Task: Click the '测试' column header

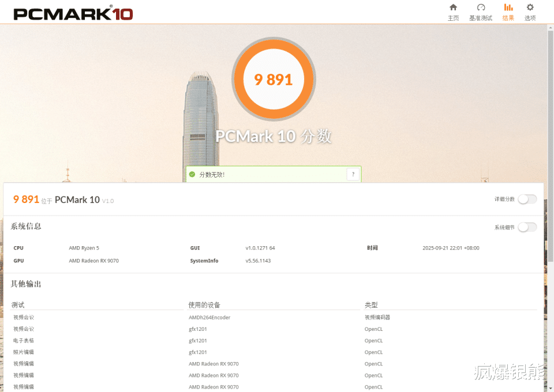Action: click(x=18, y=305)
